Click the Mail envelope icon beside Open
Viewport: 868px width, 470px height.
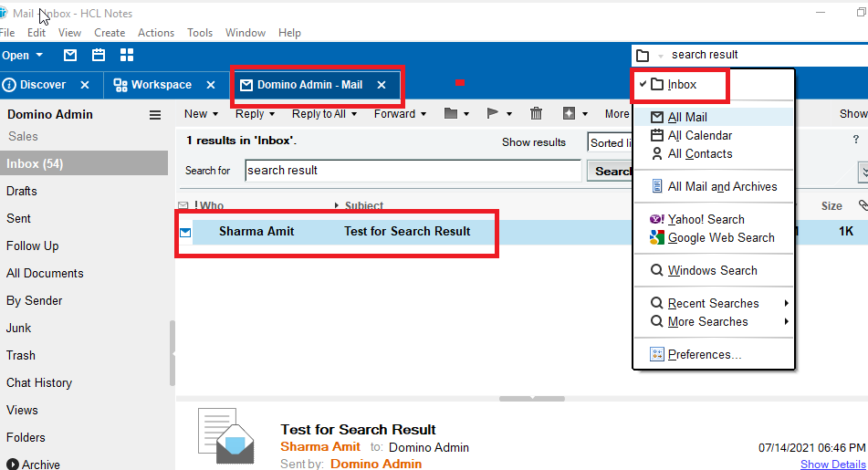(70, 56)
